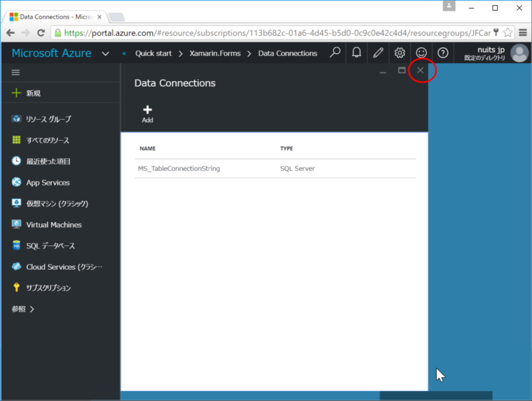Reload the page in browser

[x=41, y=33]
